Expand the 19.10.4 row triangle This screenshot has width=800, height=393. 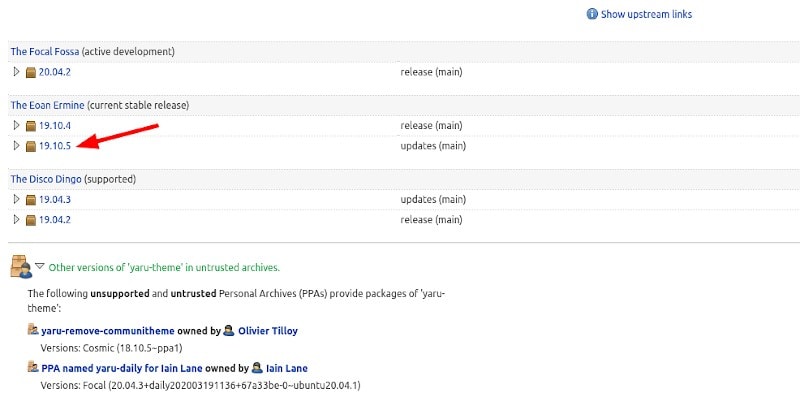pos(16,125)
